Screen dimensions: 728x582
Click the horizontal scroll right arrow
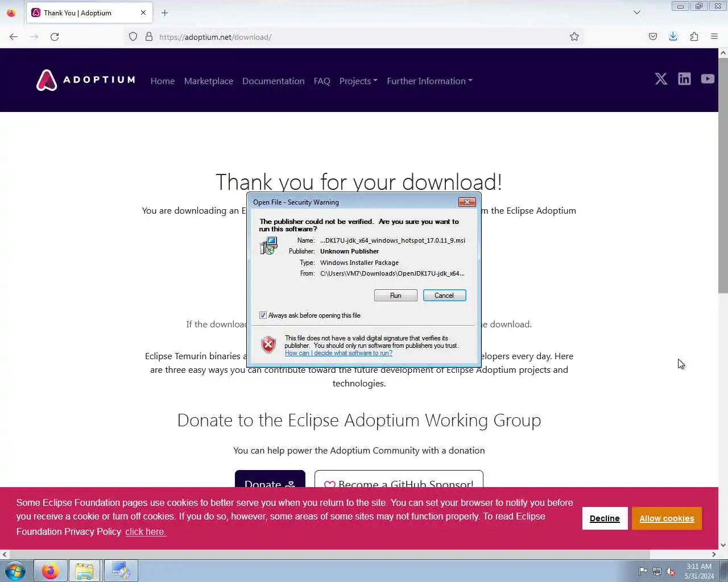[714, 554]
